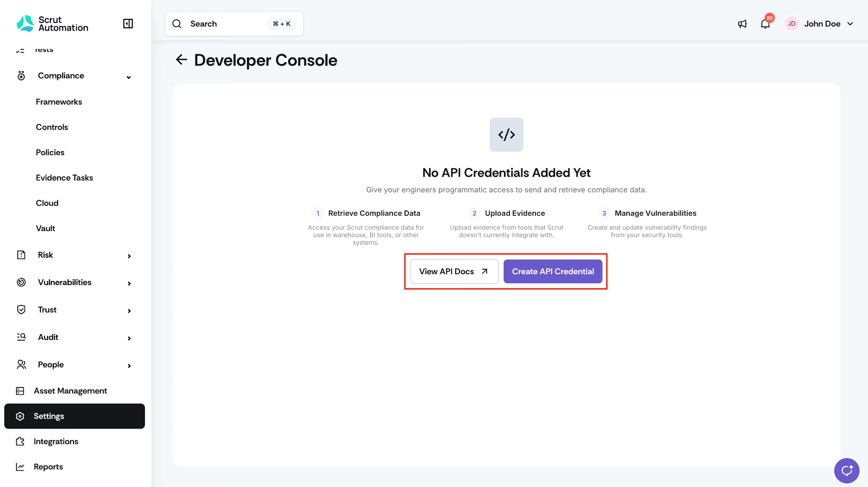This screenshot has width=868, height=487.
Task: Collapse the Compliance section chevron
Action: click(129, 78)
